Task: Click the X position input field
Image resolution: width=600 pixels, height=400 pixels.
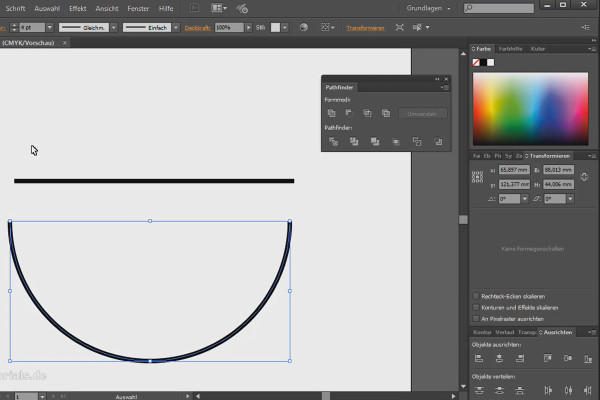Action: pos(513,171)
